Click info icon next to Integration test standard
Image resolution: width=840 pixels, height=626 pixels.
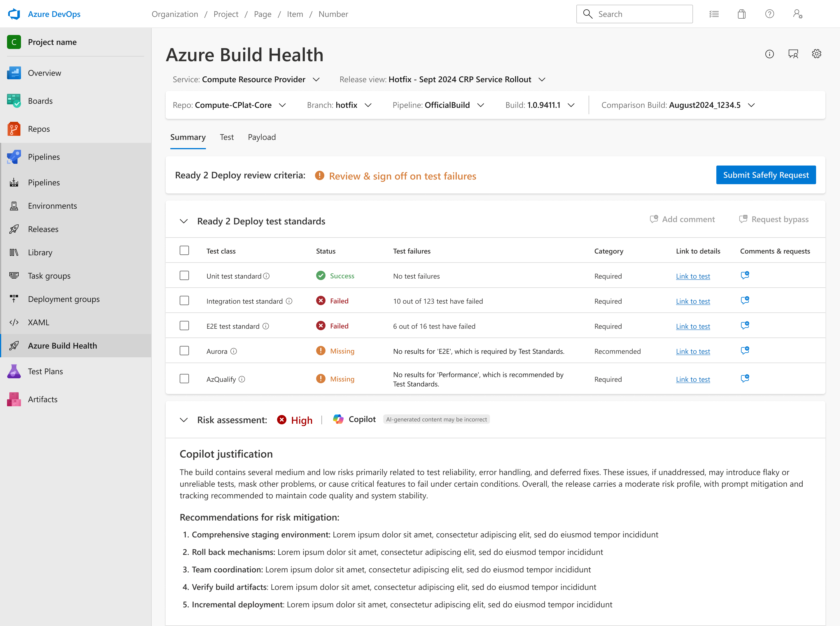[289, 301]
